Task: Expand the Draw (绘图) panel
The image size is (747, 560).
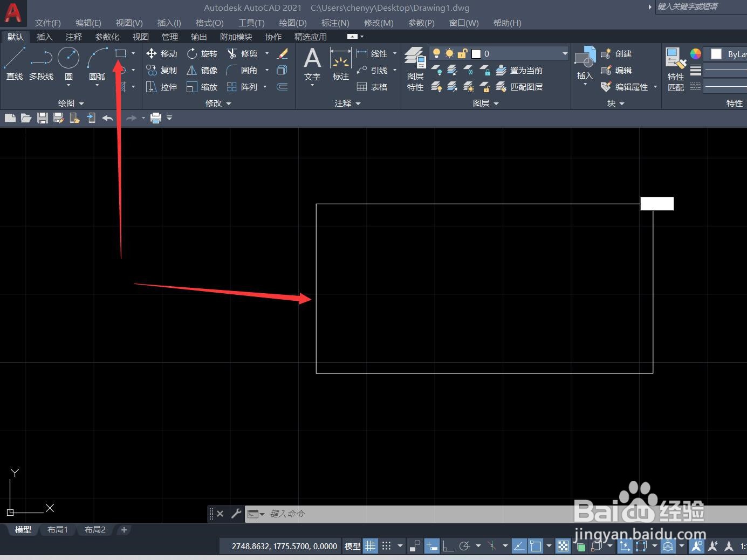Action: [71, 103]
